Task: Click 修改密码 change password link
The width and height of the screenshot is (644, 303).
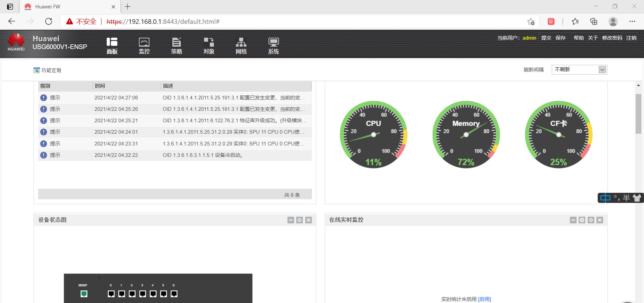Action: click(x=612, y=38)
